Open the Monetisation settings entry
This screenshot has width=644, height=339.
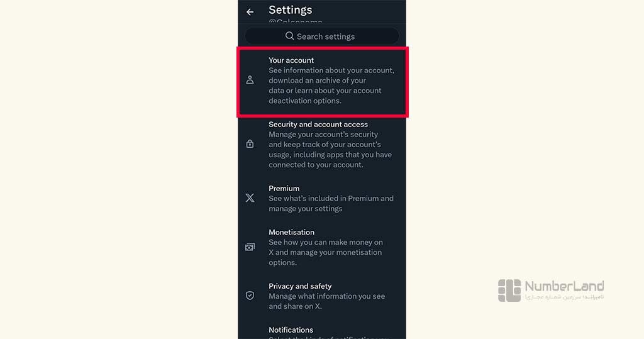322,247
